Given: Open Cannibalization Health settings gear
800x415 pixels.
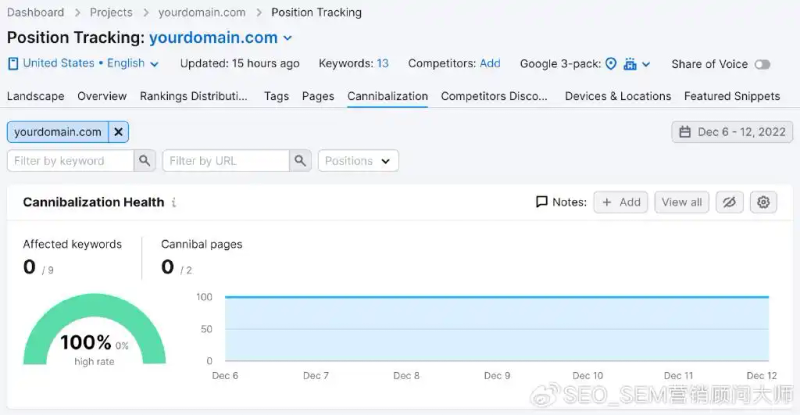Looking at the screenshot, I should 763,202.
